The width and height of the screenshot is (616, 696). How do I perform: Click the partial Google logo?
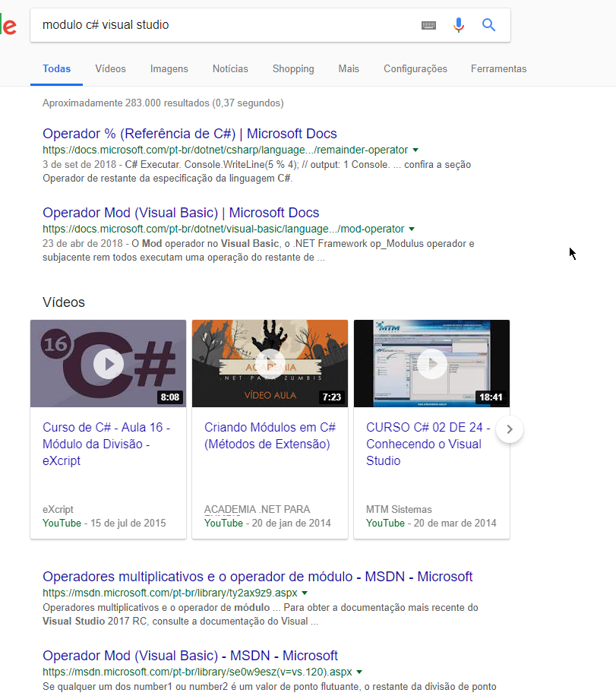point(8,25)
